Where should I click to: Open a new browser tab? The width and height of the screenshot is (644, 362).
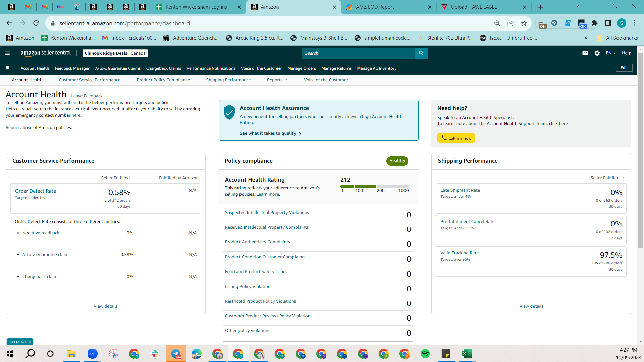540,7
